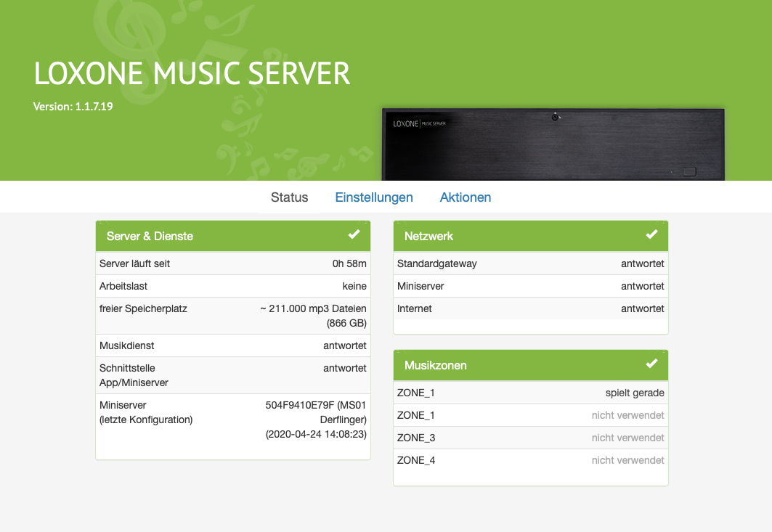Click the Miniserver label in Netzwerk panel
The height and width of the screenshot is (532, 772).
tap(420, 287)
